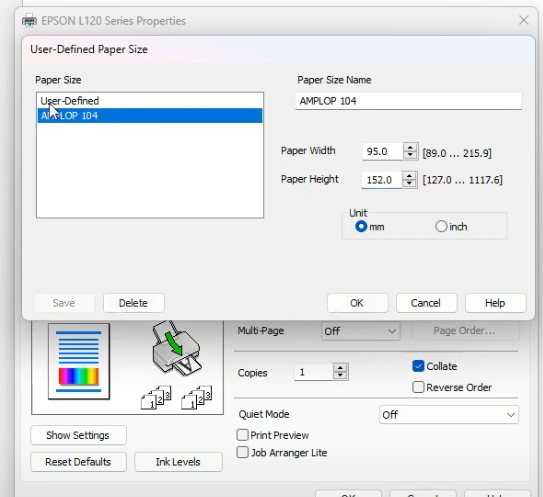The width and height of the screenshot is (543, 497).
Task: Increase Copies with the up arrow
Action: tap(340, 368)
